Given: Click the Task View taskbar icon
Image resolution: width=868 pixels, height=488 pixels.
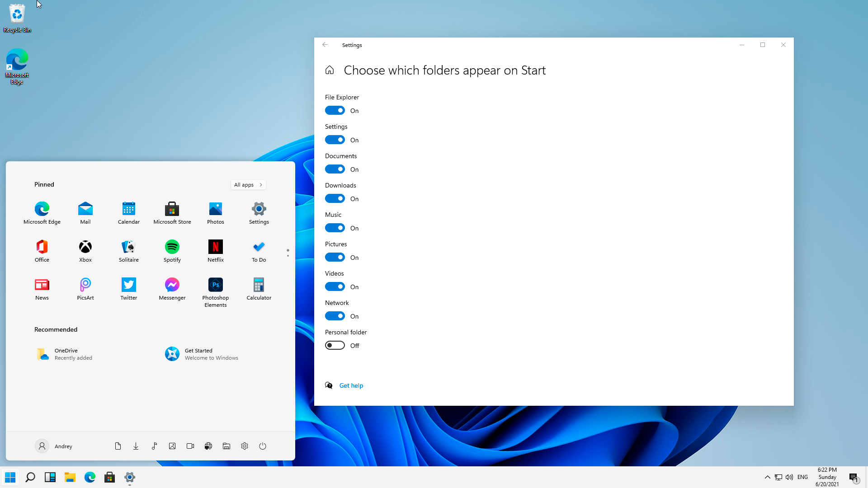Looking at the screenshot, I should 50,477.
